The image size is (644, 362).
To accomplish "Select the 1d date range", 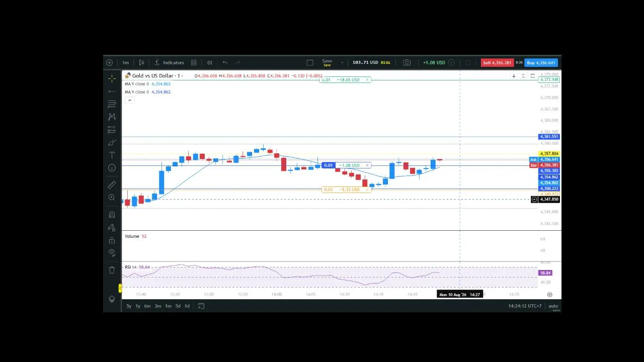I will point(187,306).
